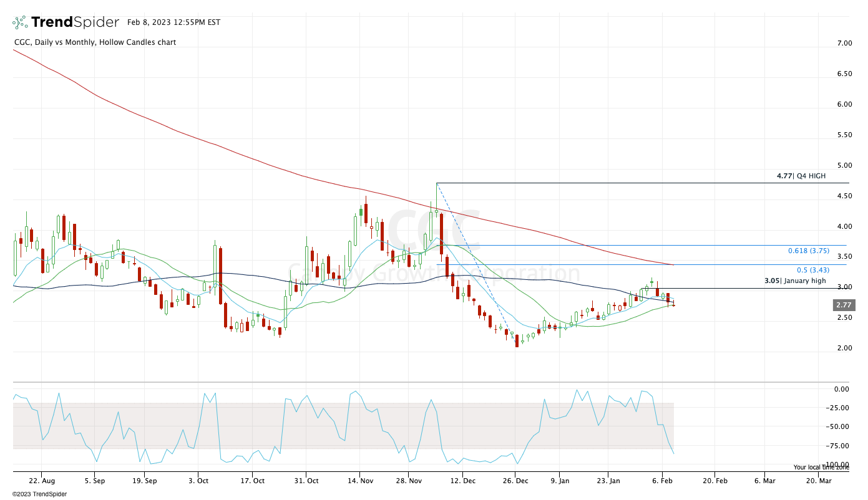Click the TrendSpider spider logo icon
The width and height of the screenshot is (868, 500).
point(20,22)
